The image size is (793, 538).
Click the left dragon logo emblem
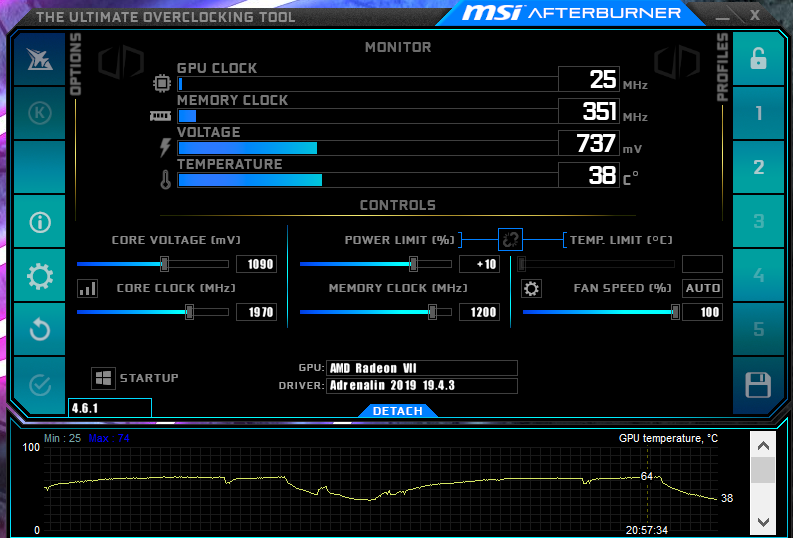121,62
